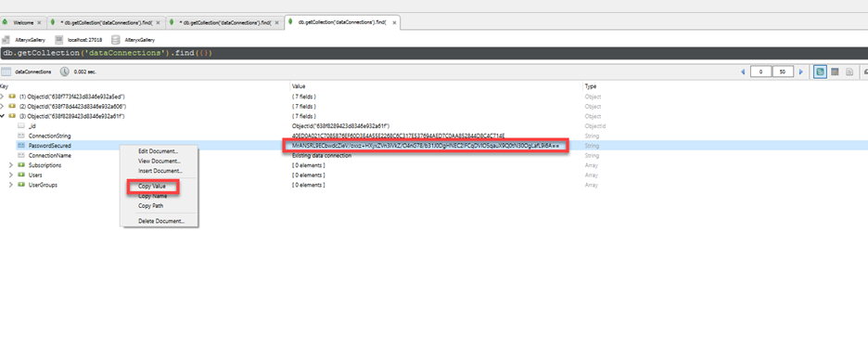Click the string icon beside ConnectionName
This screenshot has height=364, width=868.
21,155
